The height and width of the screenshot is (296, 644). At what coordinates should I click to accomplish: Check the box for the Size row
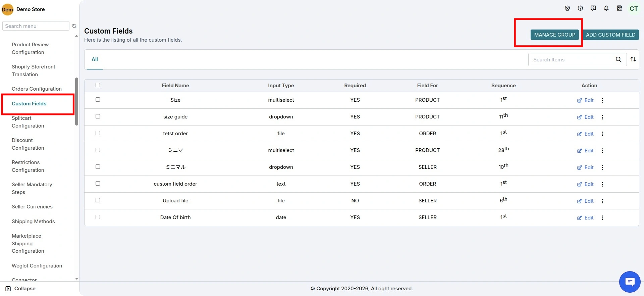point(98,100)
